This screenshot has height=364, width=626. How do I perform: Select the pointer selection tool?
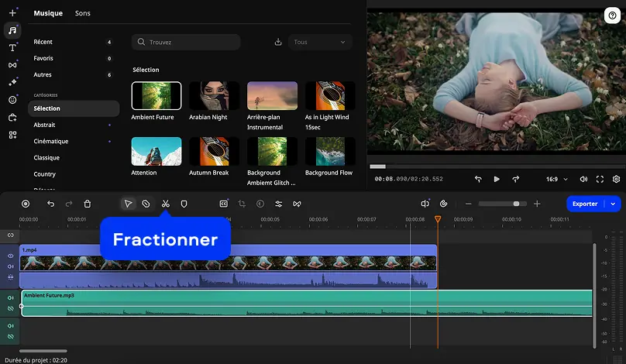click(128, 204)
